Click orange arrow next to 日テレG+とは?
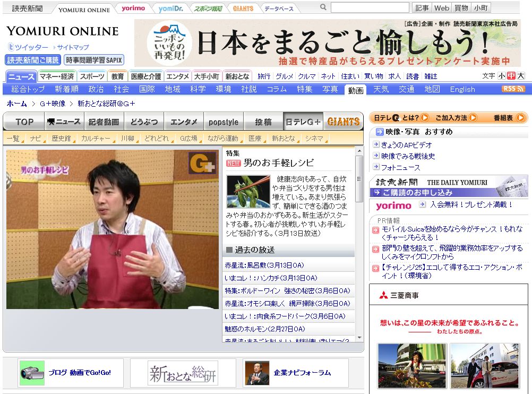This screenshot has width=532, height=394. click(424, 118)
